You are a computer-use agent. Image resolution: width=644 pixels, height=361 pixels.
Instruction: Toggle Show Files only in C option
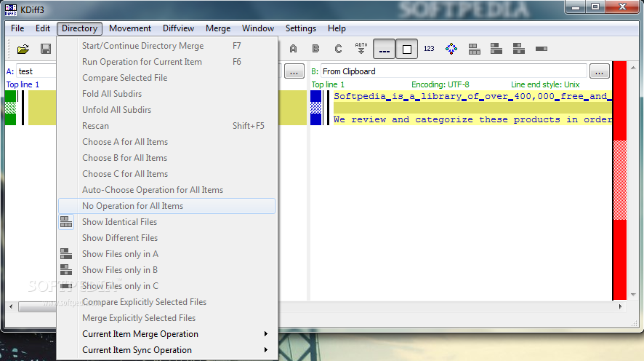pos(166,286)
